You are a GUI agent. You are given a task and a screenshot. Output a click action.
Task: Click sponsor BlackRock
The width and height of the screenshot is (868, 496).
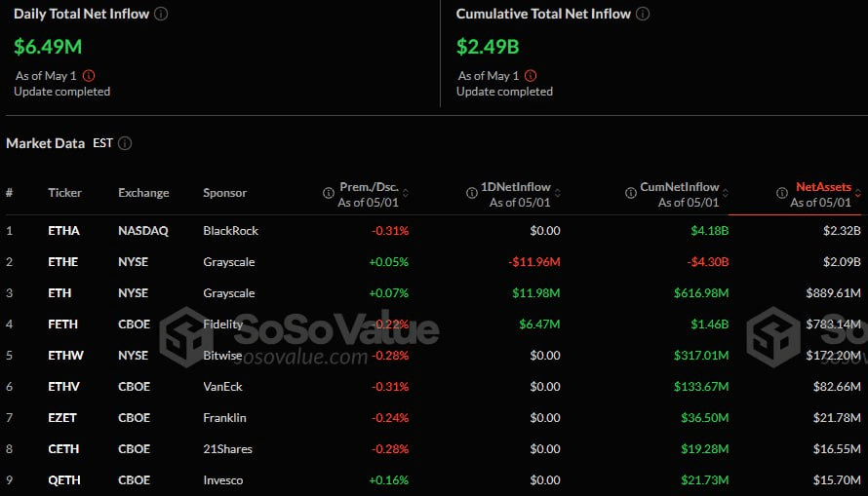(x=230, y=231)
